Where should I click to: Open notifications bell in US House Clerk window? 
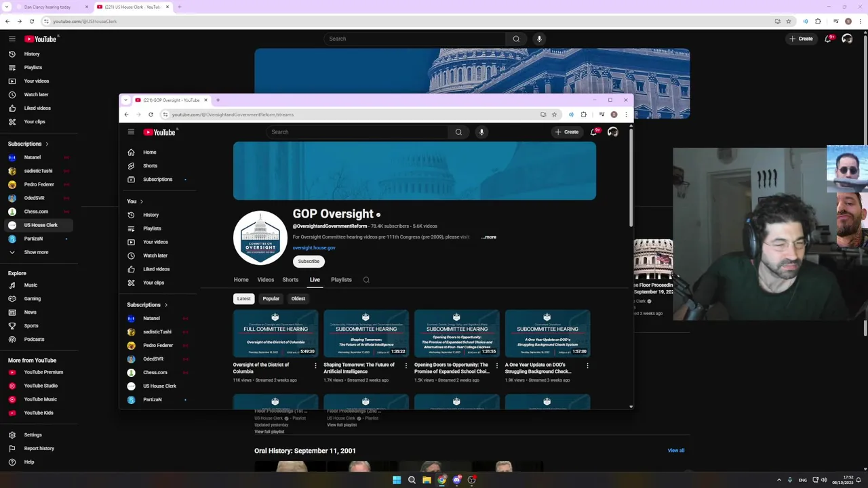[x=828, y=39]
